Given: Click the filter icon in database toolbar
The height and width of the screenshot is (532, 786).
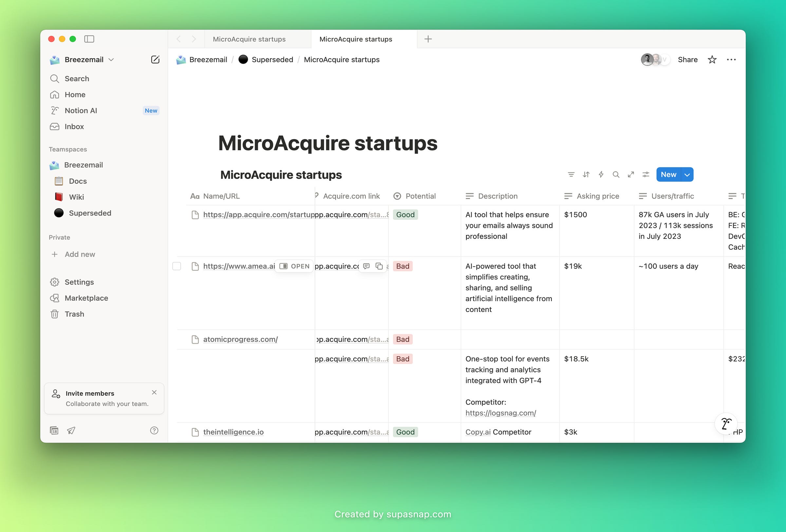Looking at the screenshot, I should pyautogui.click(x=571, y=174).
